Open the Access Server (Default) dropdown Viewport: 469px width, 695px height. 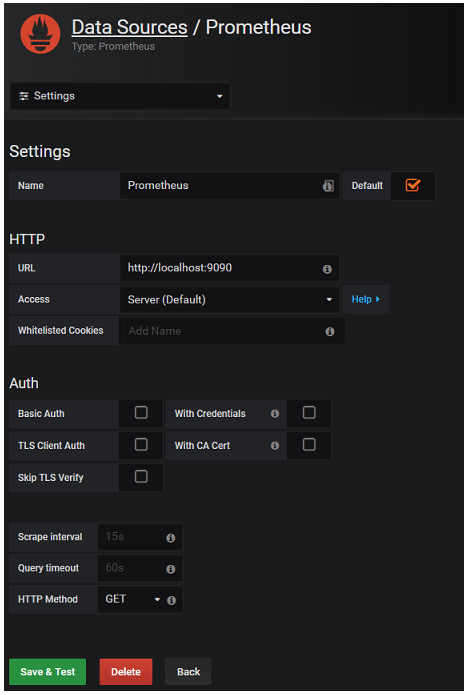pyautogui.click(x=230, y=300)
